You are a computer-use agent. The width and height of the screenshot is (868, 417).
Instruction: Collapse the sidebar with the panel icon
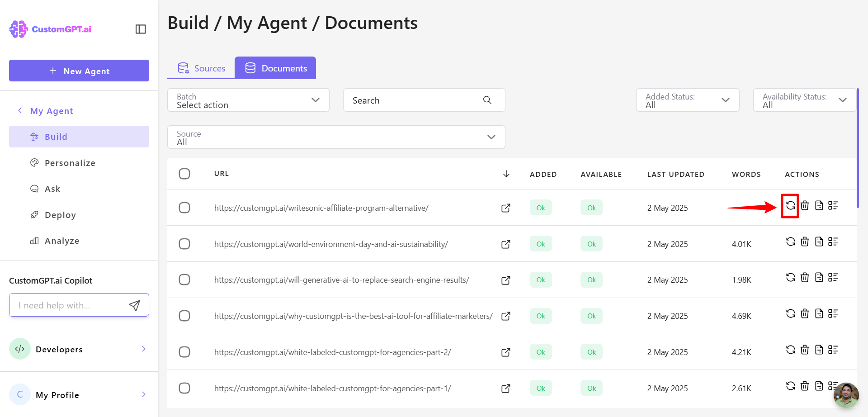point(141,29)
